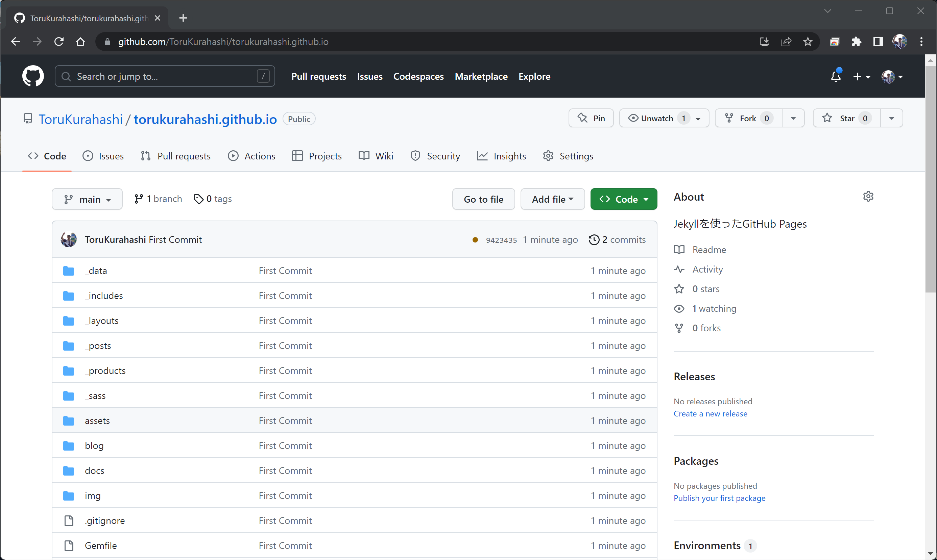
Task: Open the _layouts folder
Action: click(x=102, y=321)
